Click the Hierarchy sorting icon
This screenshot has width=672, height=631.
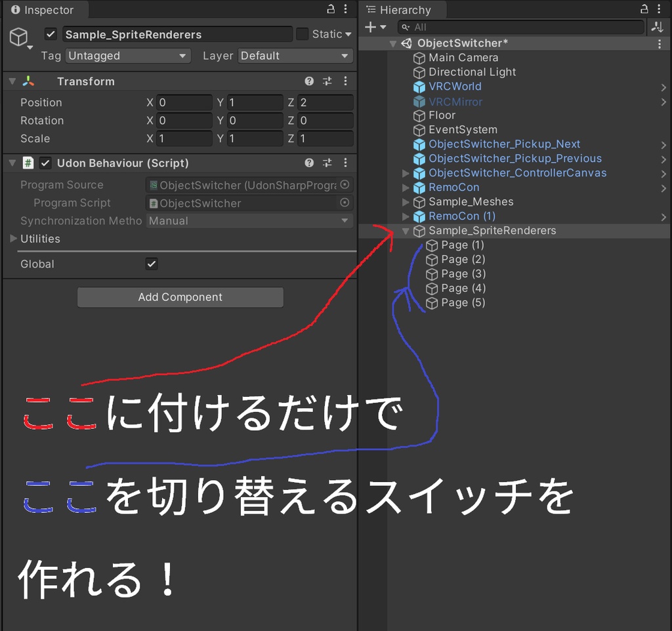tap(658, 27)
